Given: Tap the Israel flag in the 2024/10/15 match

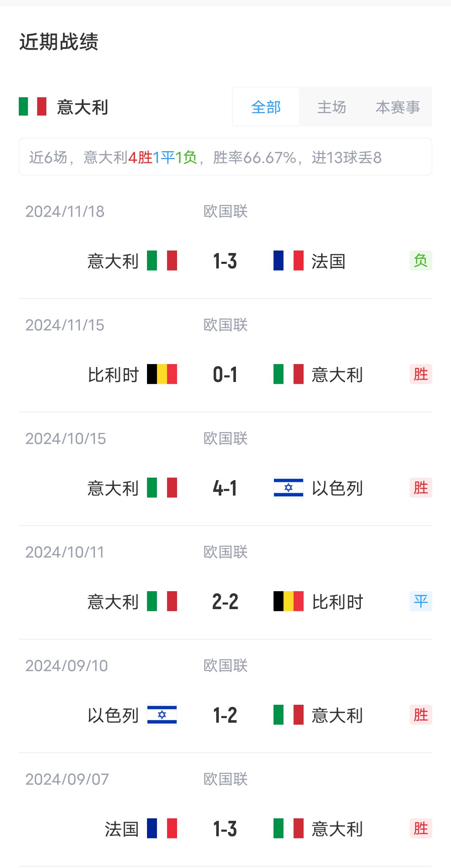Looking at the screenshot, I should (288, 488).
